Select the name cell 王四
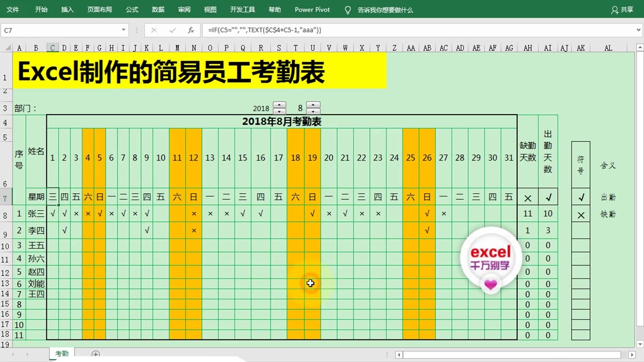The width and height of the screenshot is (644, 362). [x=36, y=294]
